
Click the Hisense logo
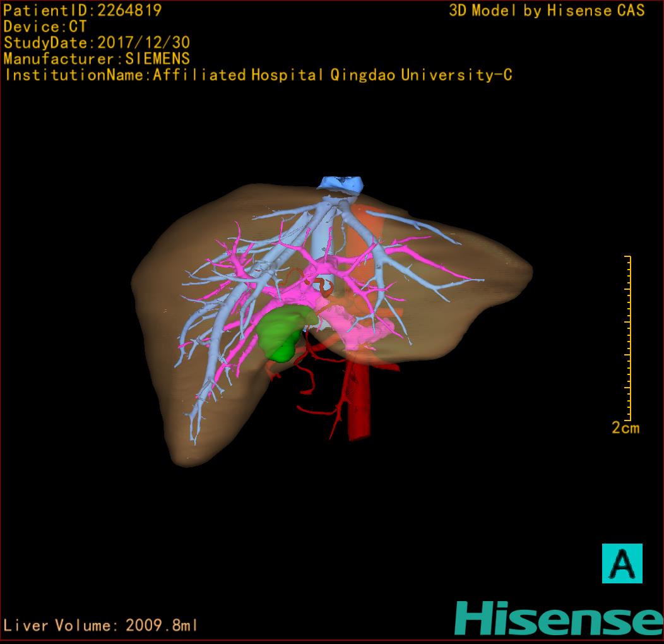[559, 618]
